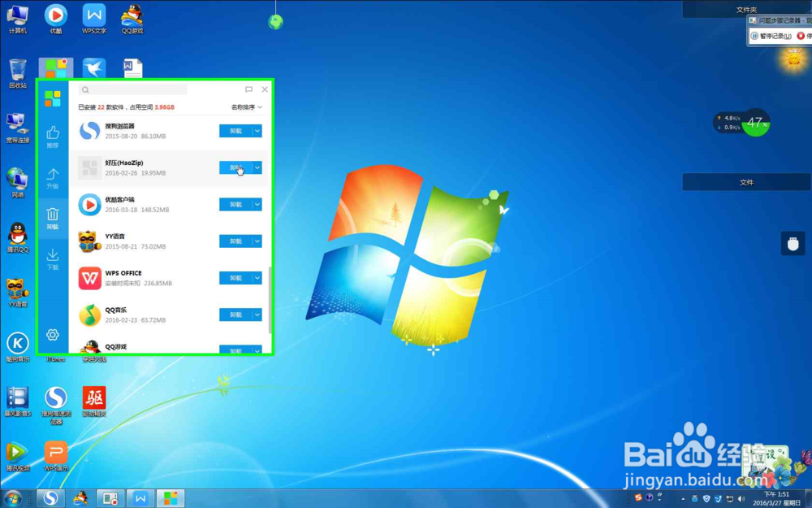Select the QQ音乐 music note icon
This screenshot has height=508, width=812.
tap(89, 315)
